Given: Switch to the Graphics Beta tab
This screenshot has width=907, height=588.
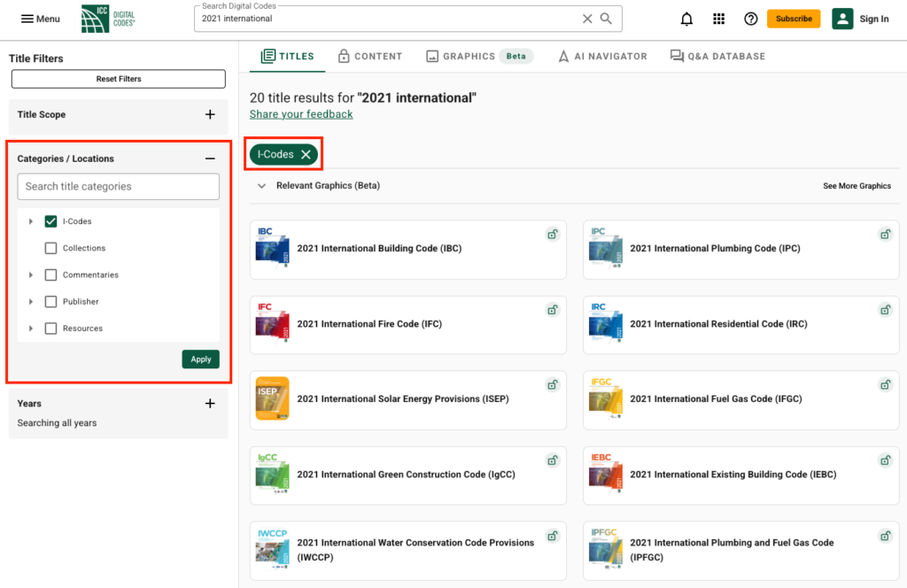Looking at the screenshot, I should [x=479, y=56].
